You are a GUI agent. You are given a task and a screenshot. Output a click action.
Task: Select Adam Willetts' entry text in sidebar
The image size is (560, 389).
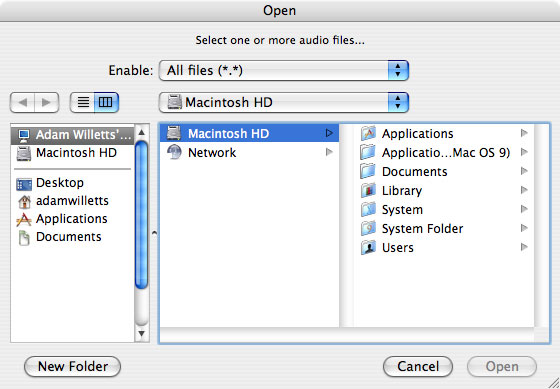tap(84, 135)
